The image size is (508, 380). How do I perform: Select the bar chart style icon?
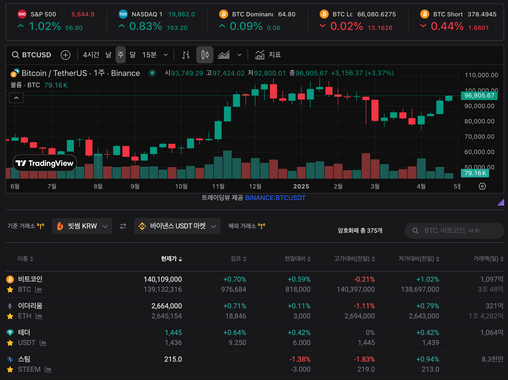point(186,55)
